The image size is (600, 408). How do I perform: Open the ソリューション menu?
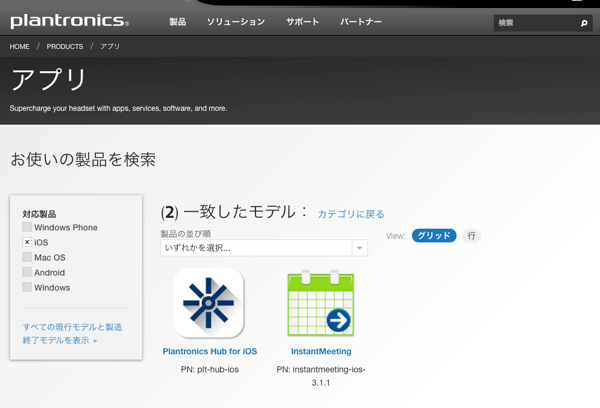tap(236, 22)
